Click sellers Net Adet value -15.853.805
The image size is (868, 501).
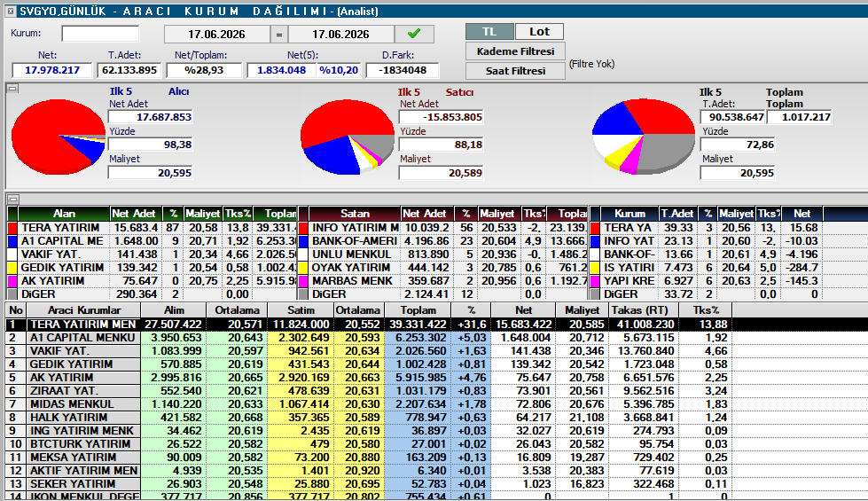(x=442, y=117)
